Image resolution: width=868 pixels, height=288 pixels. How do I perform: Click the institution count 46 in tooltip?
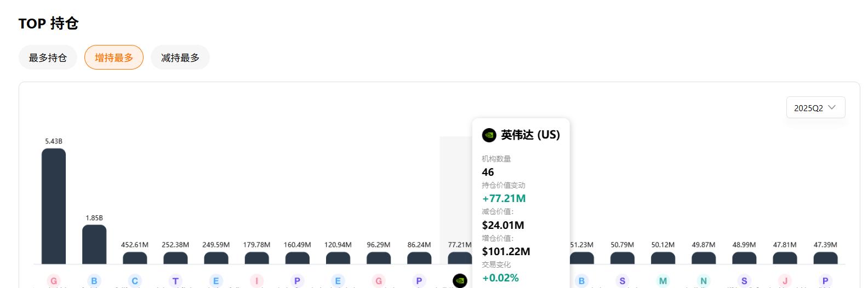pyautogui.click(x=488, y=172)
